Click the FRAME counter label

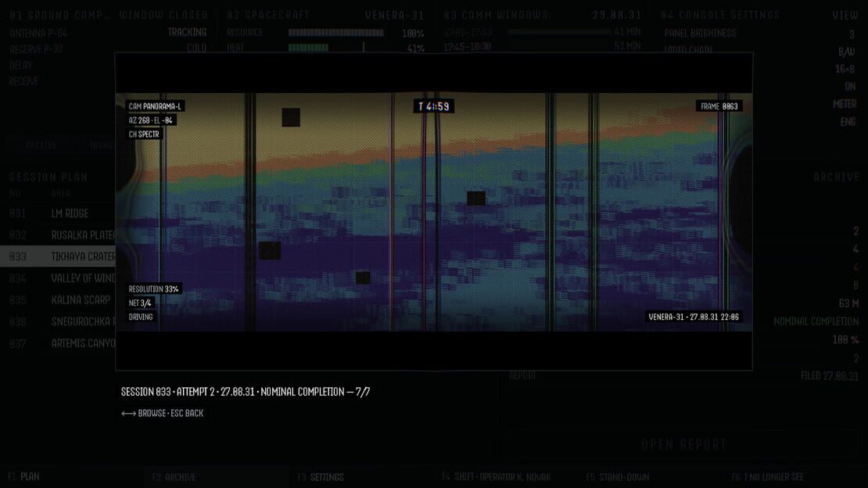pos(719,106)
